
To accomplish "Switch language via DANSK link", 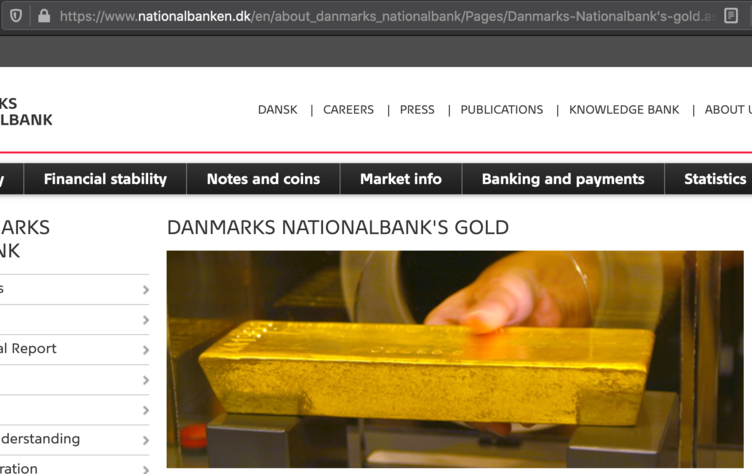I will point(278,110).
